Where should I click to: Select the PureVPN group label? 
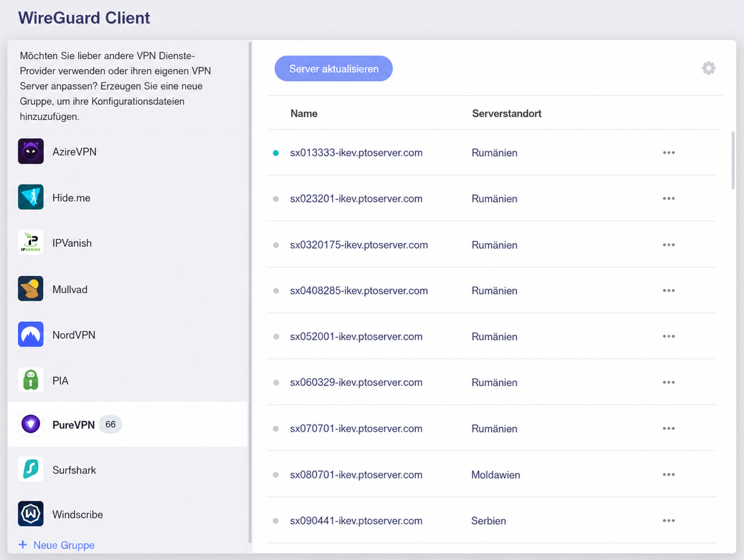coord(73,425)
